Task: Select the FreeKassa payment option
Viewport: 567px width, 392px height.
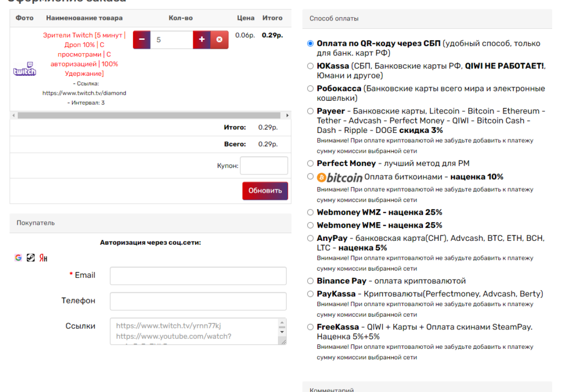Action: click(x=310, y=327)
